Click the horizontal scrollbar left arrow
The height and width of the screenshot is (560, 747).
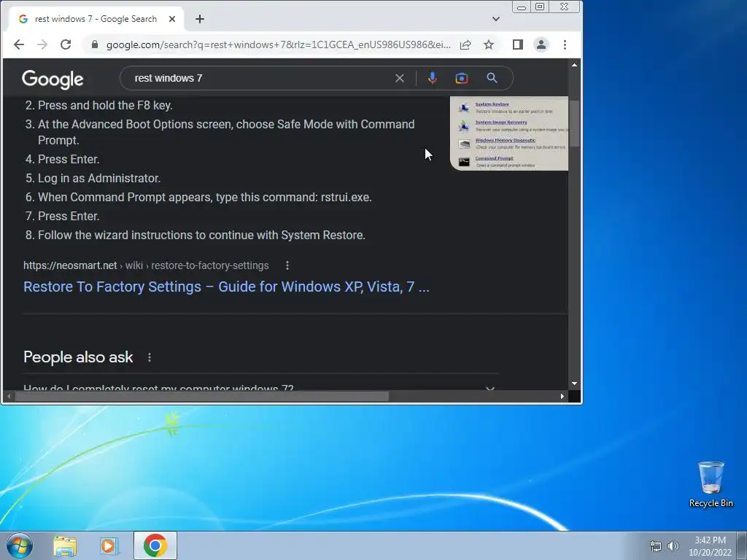(9, 396)
